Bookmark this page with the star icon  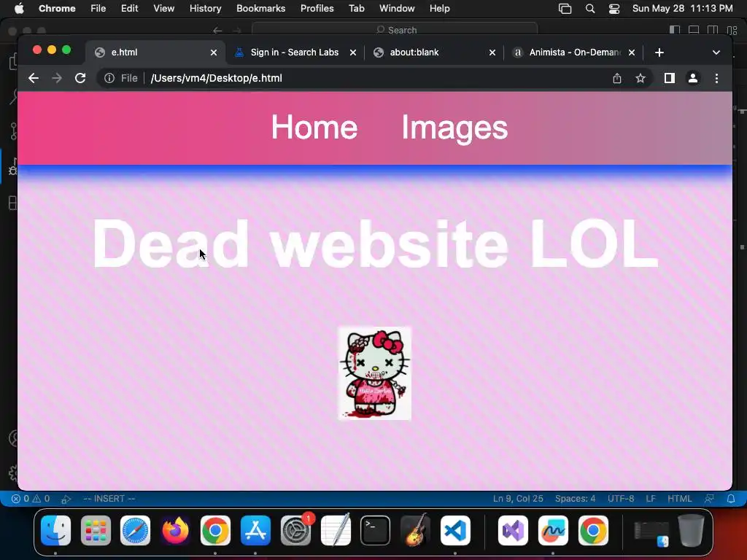[640, 78]
